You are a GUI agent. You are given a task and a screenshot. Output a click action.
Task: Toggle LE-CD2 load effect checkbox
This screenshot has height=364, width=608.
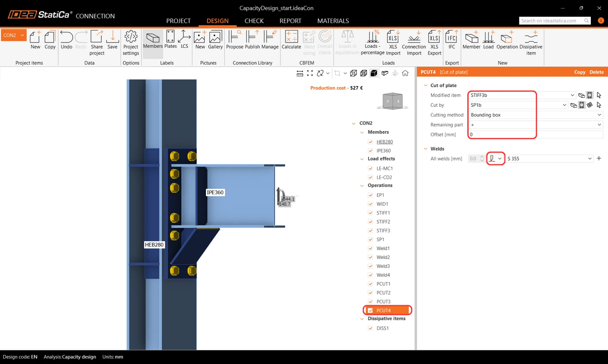(x=370, y=177)
